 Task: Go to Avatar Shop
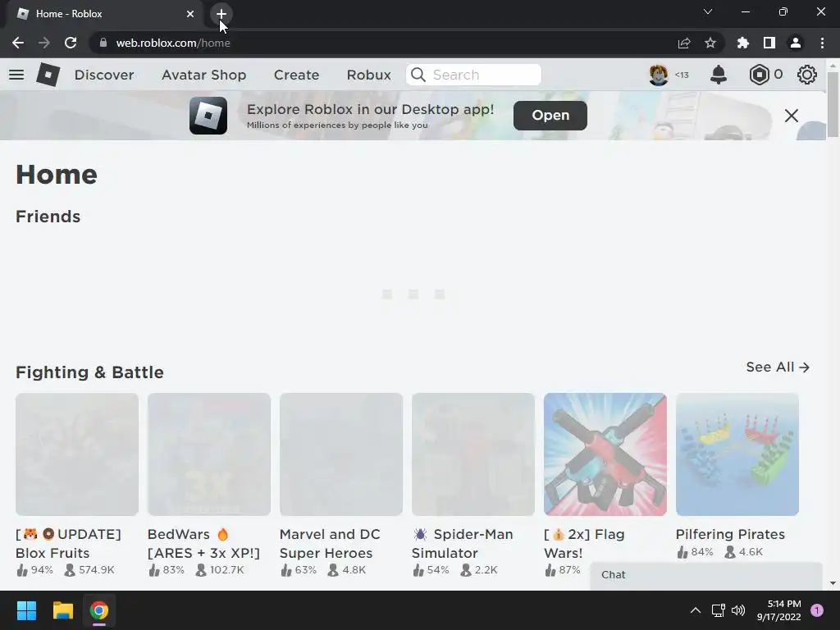[203, 75]
